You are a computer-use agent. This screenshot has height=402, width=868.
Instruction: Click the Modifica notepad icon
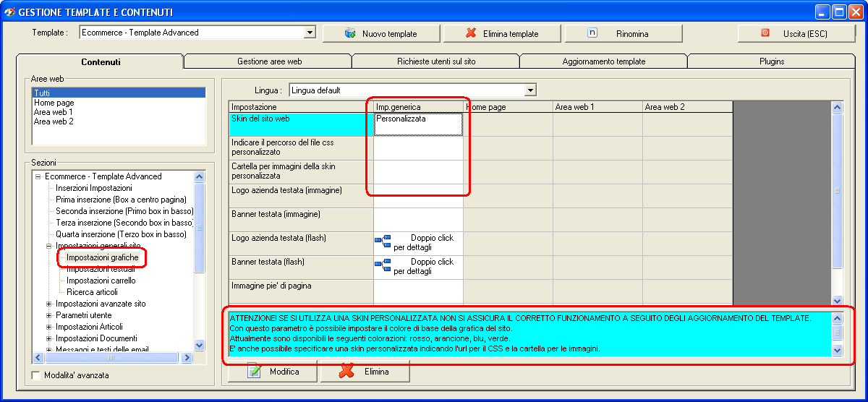coord(254,371)
